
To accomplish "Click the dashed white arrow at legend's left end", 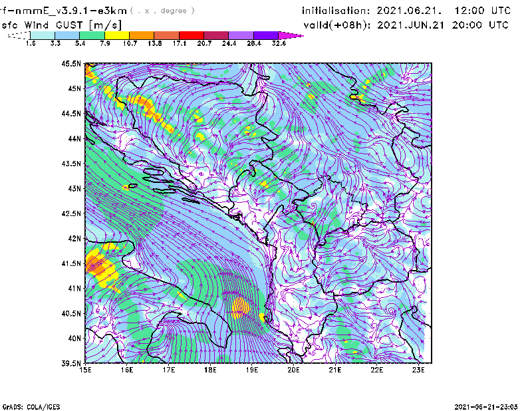I will point(18,35).
